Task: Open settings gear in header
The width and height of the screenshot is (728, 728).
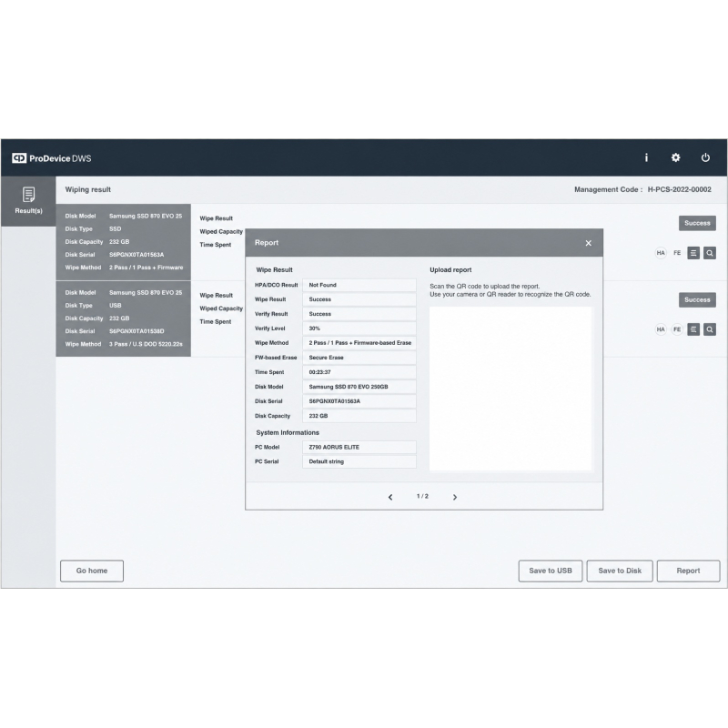Action: pos(675,157)
